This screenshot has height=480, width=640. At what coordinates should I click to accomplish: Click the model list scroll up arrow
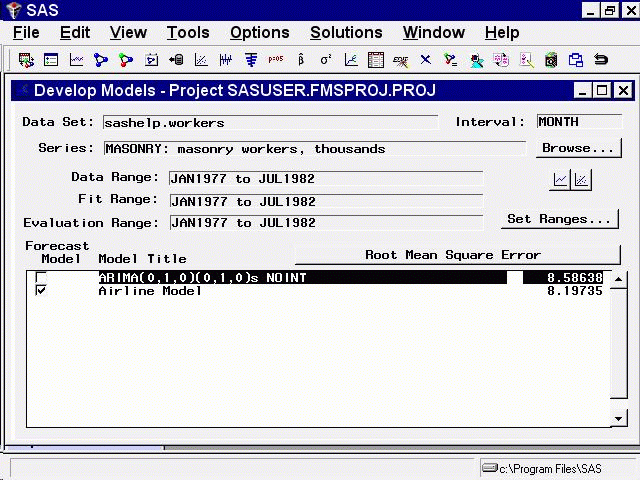pos(619,279)
